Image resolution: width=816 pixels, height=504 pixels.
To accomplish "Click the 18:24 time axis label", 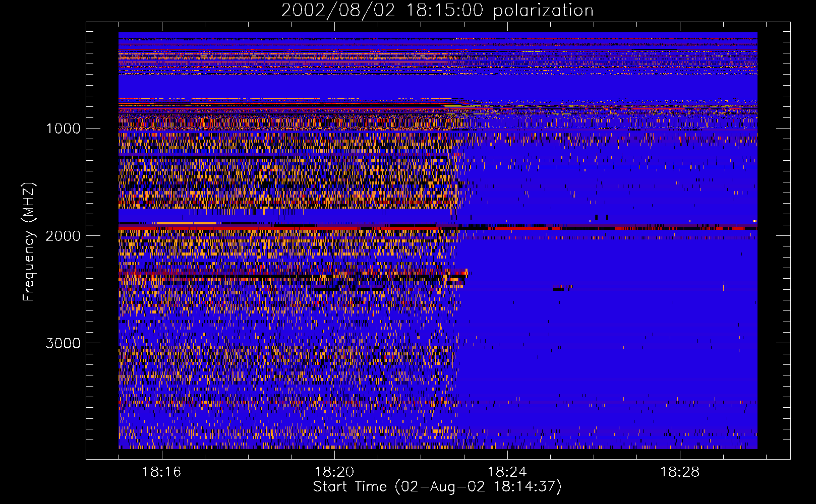I will [507, 472].
